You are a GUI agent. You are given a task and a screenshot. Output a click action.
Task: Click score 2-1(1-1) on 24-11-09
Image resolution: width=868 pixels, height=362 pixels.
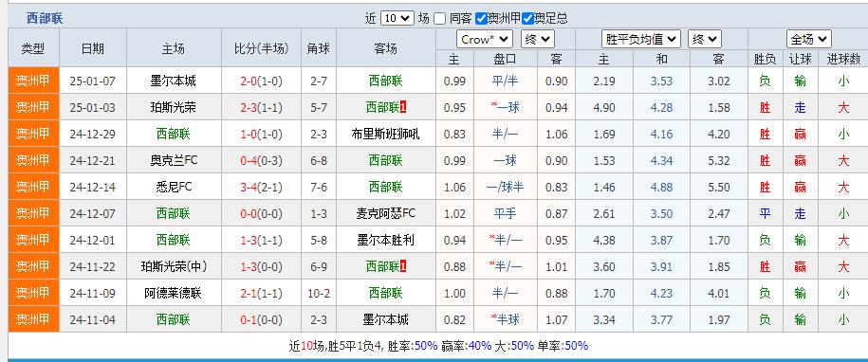(261, 294)
